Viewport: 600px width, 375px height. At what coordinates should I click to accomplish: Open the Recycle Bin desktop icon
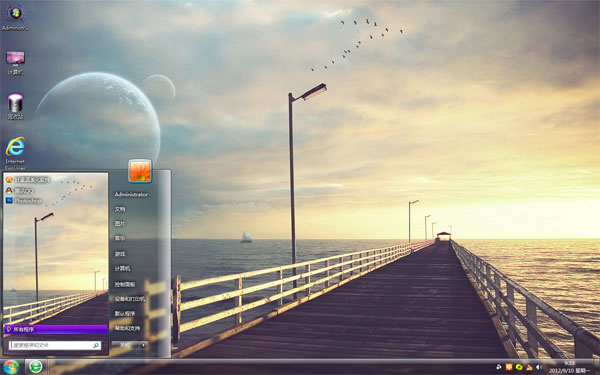click(15, 106)
